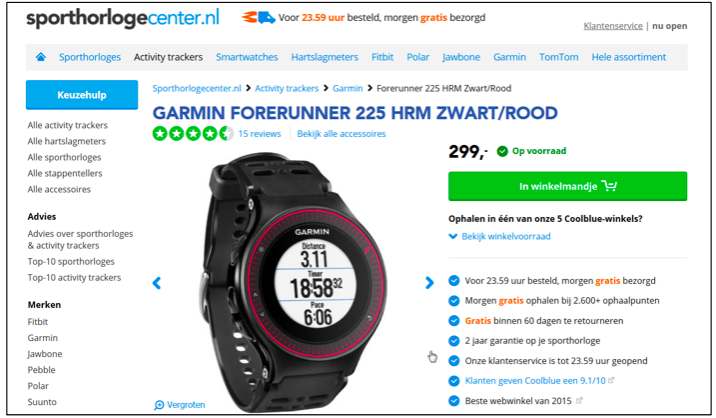Expand Bekijk winkelvoorraad chevron
Viewport: 716px width, 418px height.
(453, 236)
